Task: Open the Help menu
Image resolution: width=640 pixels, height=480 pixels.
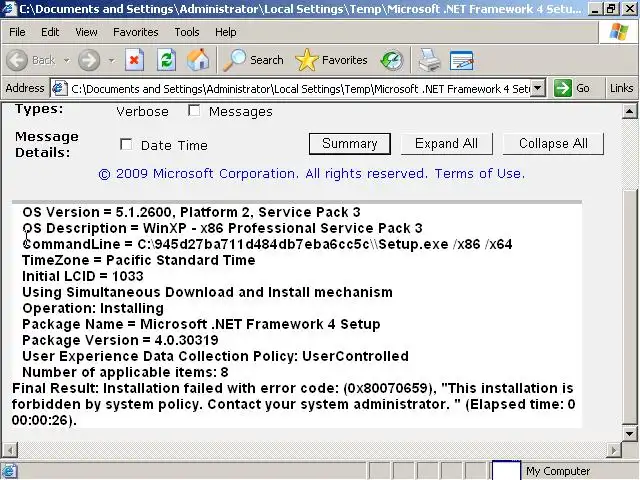Action: click(225, 32)
